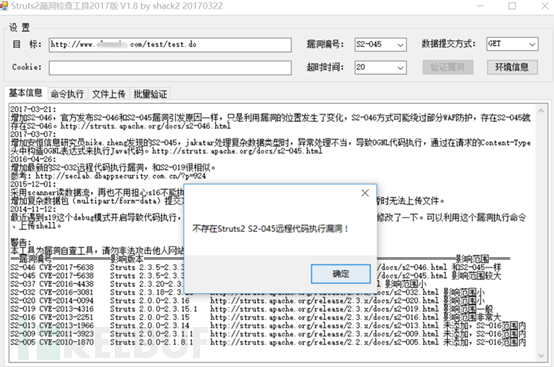This screenshot has height=367, width=554.
Task: Click the target URL input field
Action: pyautogui.click(x=170, y=45)
